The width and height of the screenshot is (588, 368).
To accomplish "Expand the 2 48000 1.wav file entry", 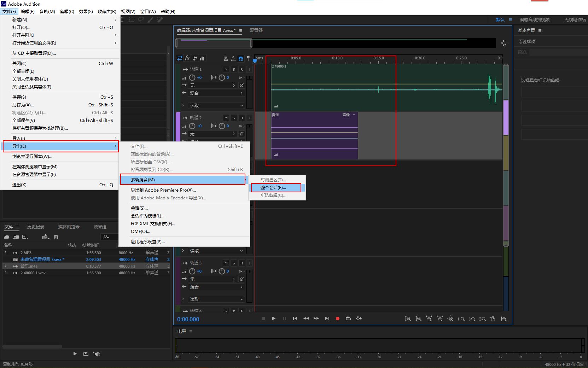I will 5,273.
